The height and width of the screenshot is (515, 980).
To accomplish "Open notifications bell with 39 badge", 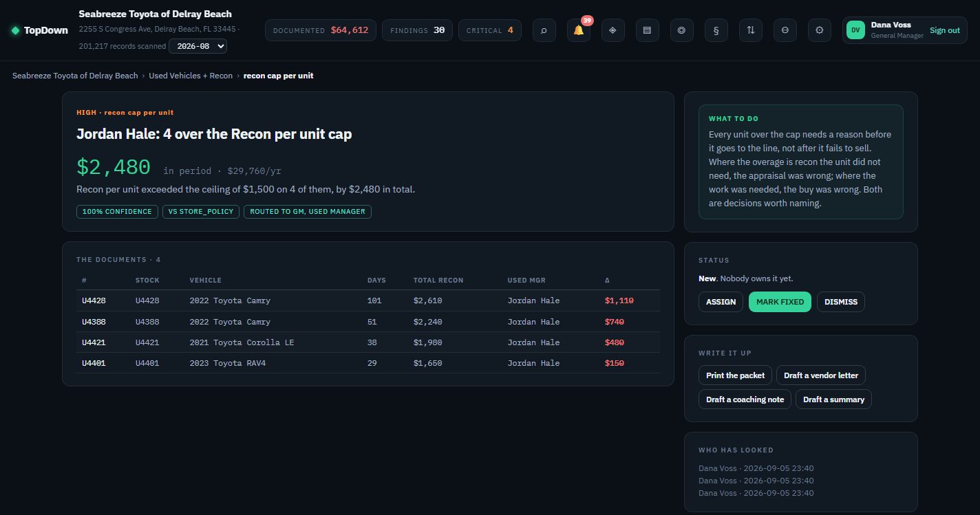I will (x=578, y=30).
